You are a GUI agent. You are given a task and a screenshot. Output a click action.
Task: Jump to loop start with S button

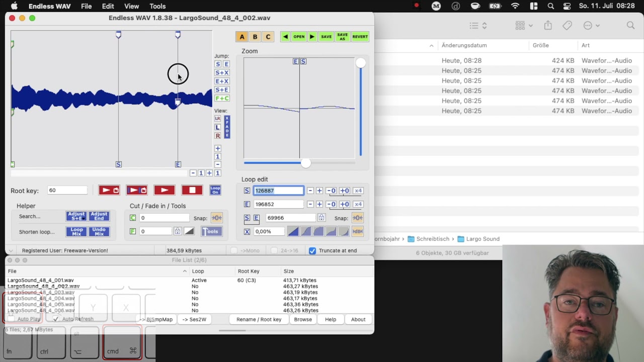218,64
